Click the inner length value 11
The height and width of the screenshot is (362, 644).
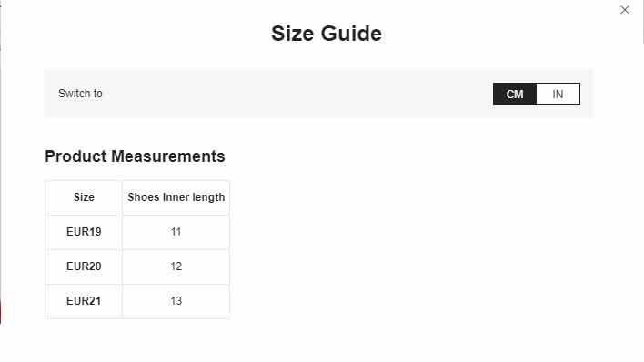[x=176, y=232]
